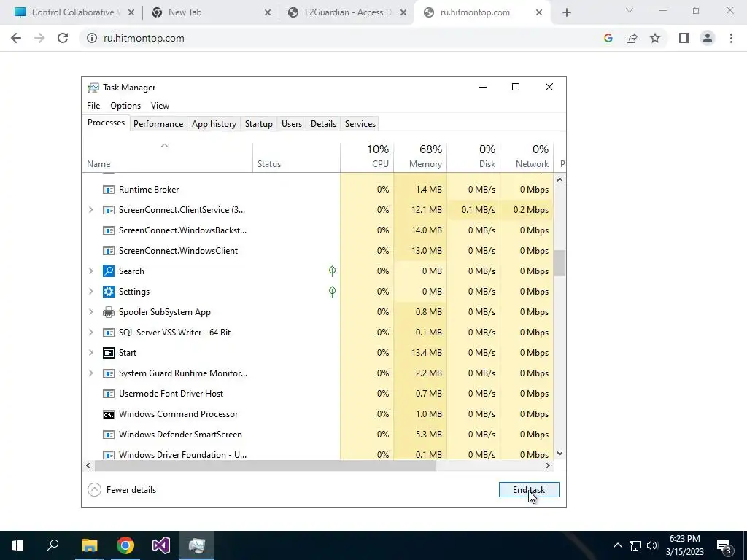Image resolution: width=747 pixels, height=560 pixels.
Task: Expand the System Guard Runtime Monitor group
Action: [91, 373]
